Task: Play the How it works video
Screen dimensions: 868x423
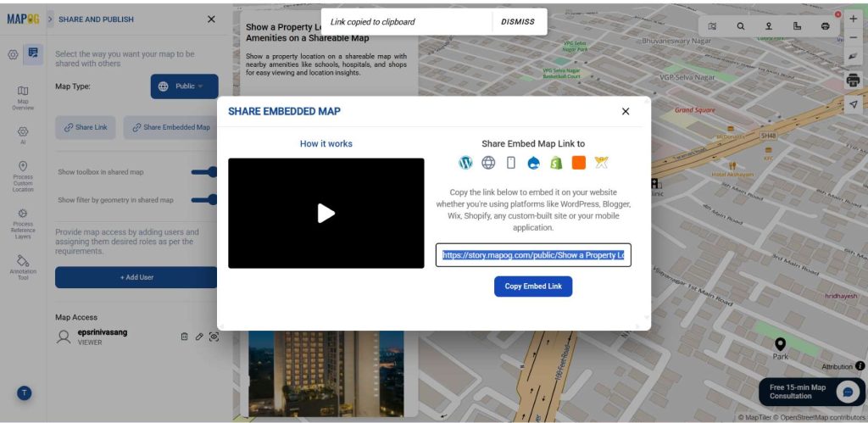Action: [326, 213]
